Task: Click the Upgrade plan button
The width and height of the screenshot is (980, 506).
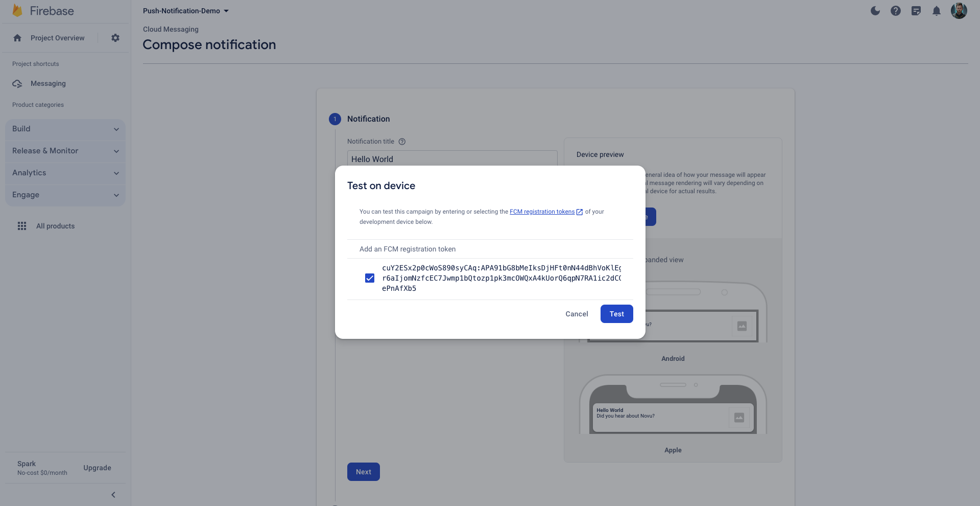Action: point(97,468)
